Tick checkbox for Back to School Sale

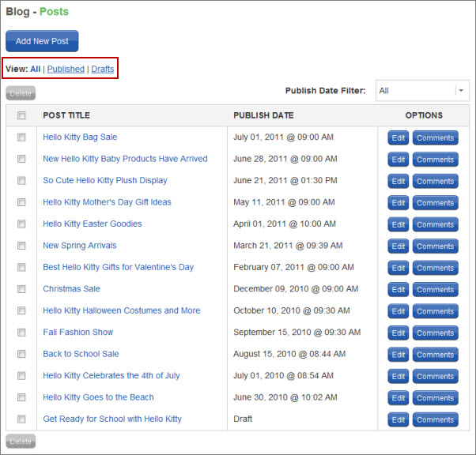coord(21,354)
